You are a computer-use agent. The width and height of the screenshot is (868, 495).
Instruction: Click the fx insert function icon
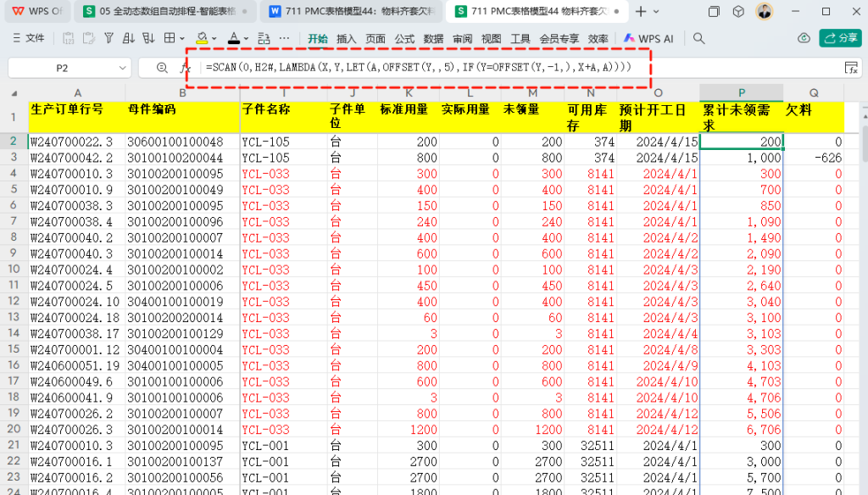(185, 68)
